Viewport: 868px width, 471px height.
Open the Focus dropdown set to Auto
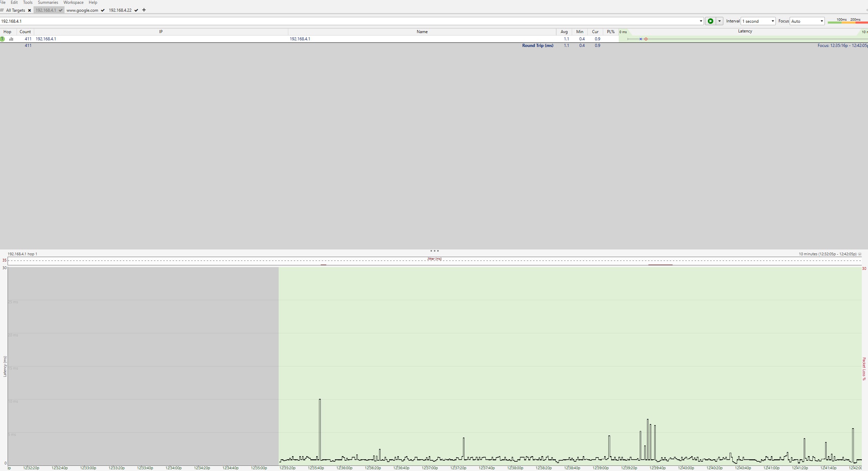807,21
